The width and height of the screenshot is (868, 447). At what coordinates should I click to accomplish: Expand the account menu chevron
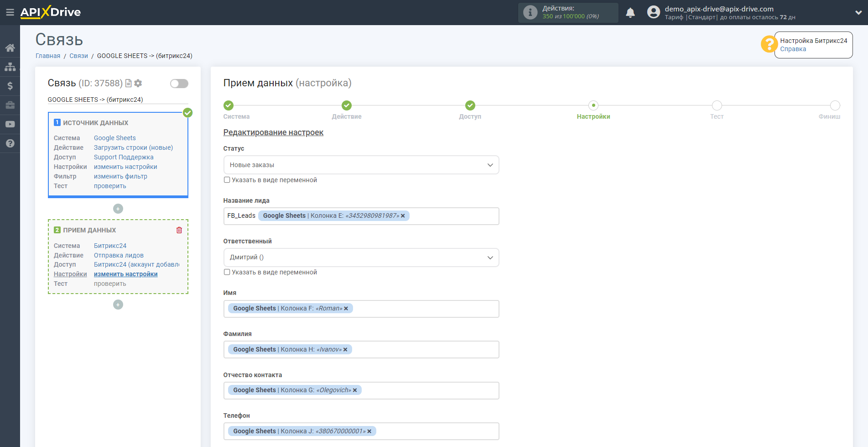(x=858, y=13)
